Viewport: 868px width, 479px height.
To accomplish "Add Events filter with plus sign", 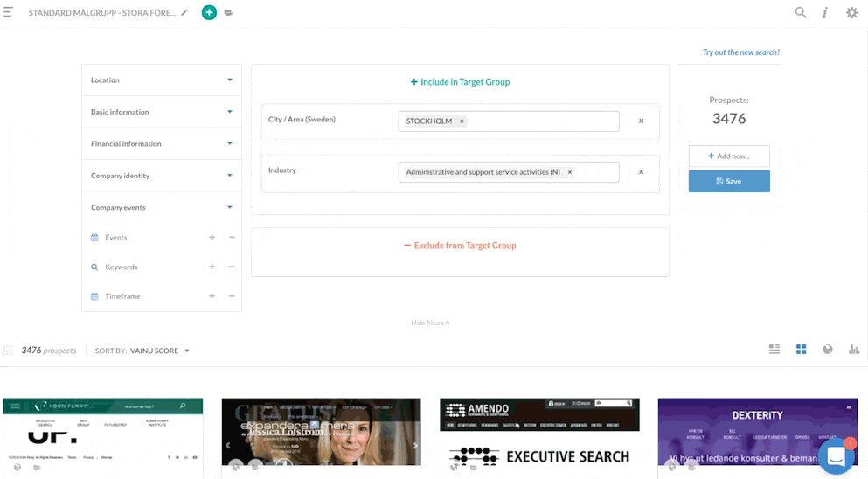I will tap(212, 238).
